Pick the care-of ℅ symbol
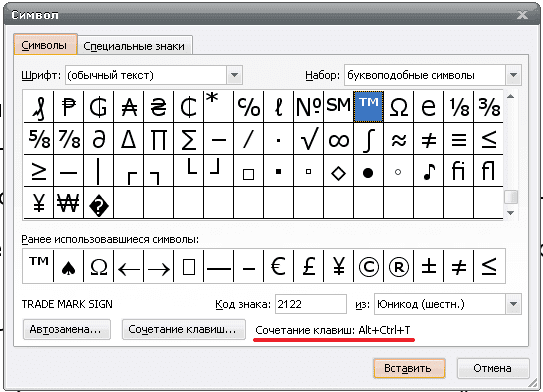The width and height of the screenshot is (543, 392). [248, 106]
